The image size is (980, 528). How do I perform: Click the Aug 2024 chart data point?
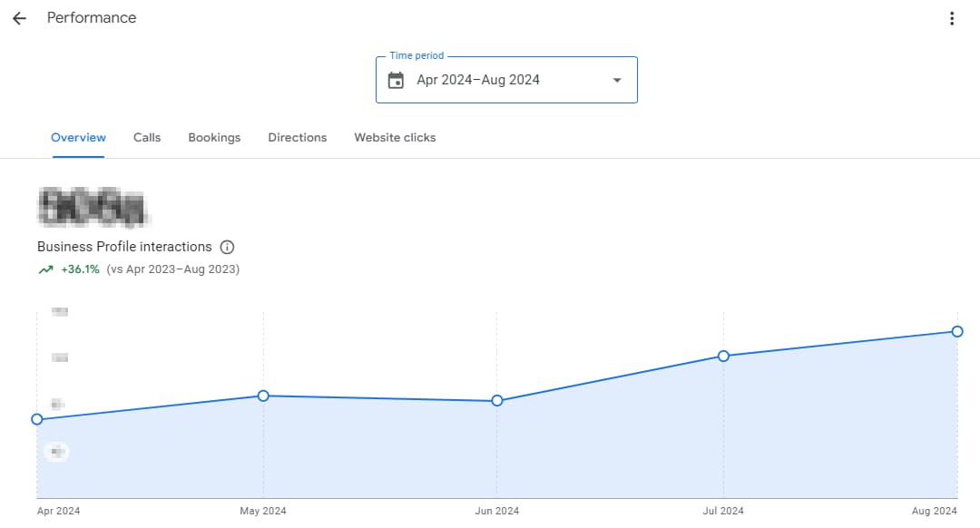tap(957, 331)
